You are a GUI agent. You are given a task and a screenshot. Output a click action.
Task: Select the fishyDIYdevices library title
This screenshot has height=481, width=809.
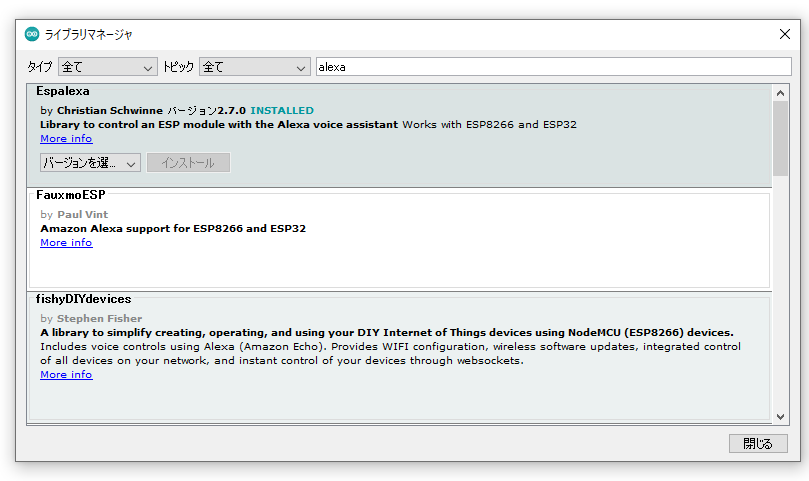84,299
